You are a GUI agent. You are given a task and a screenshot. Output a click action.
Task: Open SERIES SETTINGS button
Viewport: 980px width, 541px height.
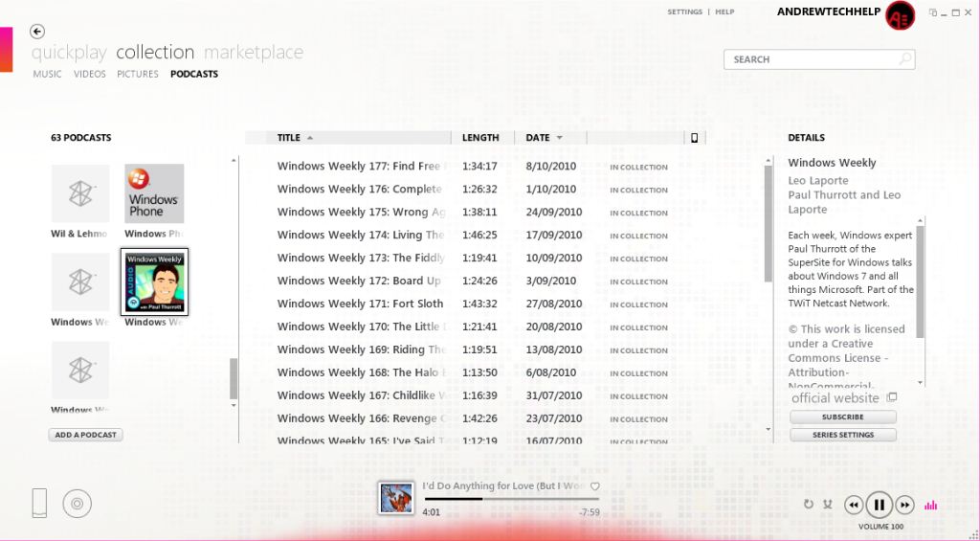[843, 435]
